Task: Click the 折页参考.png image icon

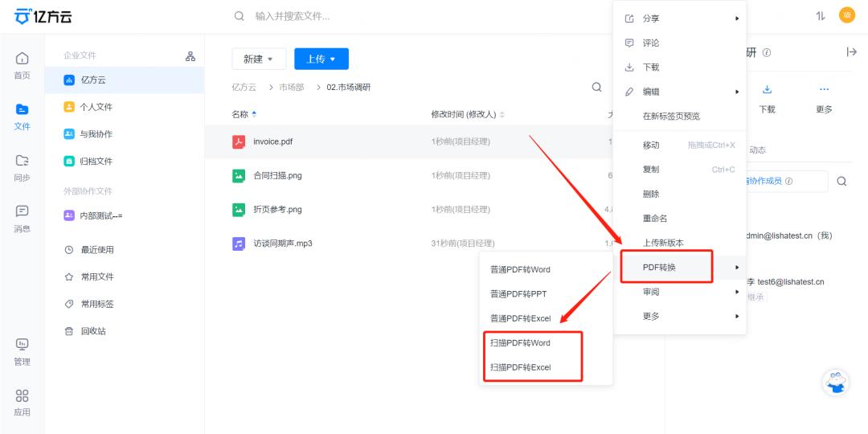Action: coord(239,210)
